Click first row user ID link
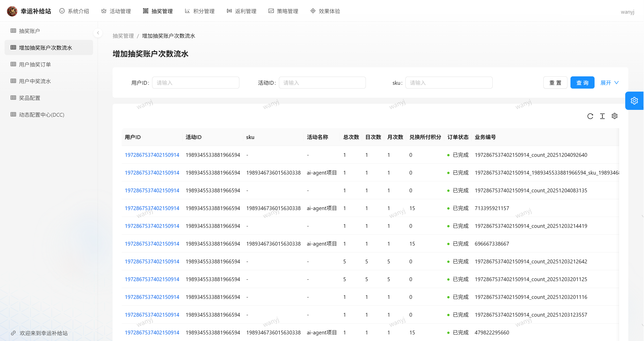Screen dimensions: 644x341 pos(152,155)
